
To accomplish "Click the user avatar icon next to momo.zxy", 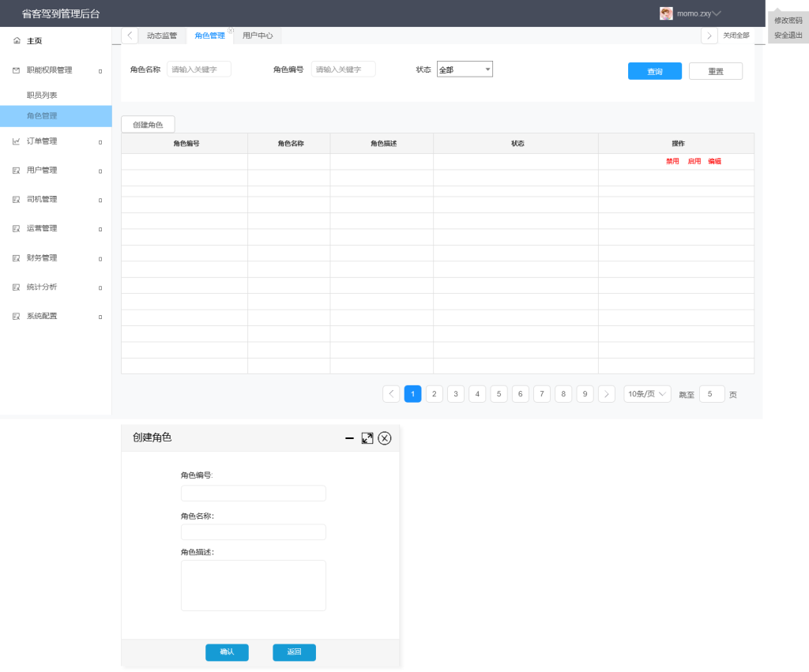I will tap(666, 13).
